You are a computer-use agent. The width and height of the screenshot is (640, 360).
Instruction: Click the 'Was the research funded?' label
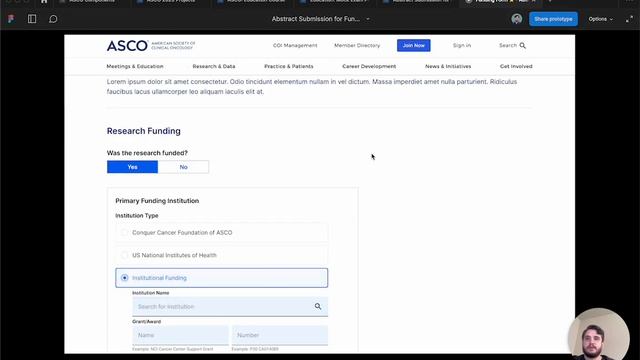coord(147,153)
